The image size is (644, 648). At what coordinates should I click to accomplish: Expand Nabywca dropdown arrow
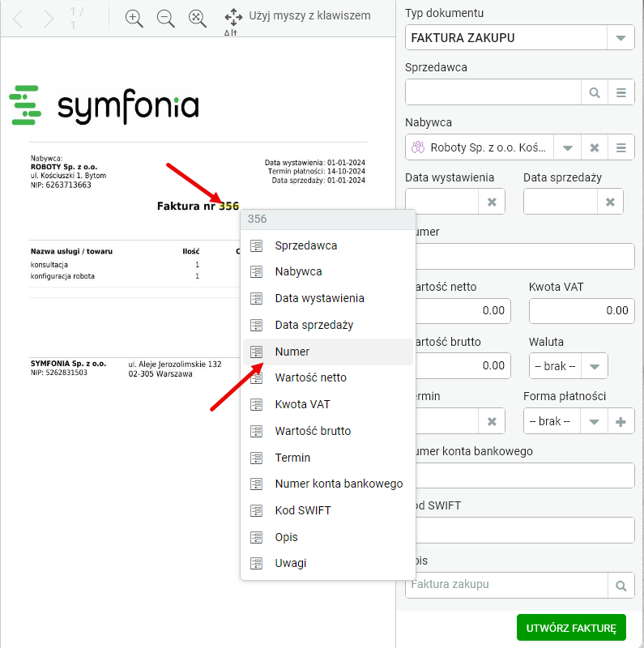tap(568, 147)
